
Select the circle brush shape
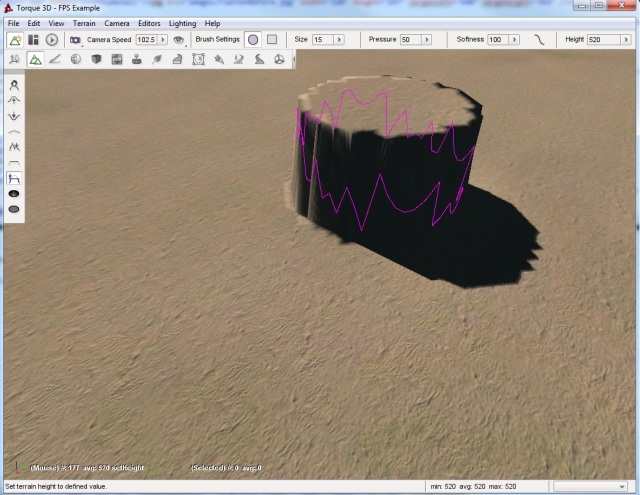(253, 40)
